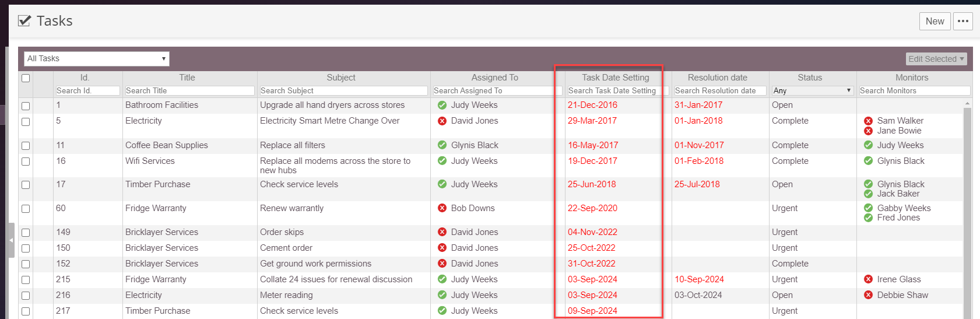Click green check icon beside Glynis Black assignee
The width and height of the screenshot is (980, 319).
(442, 145)
